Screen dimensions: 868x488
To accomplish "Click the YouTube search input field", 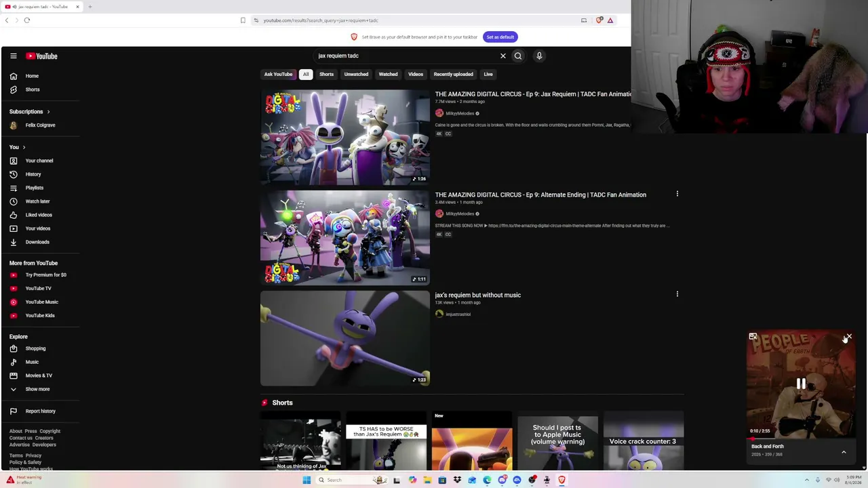I will pos(406,56).
